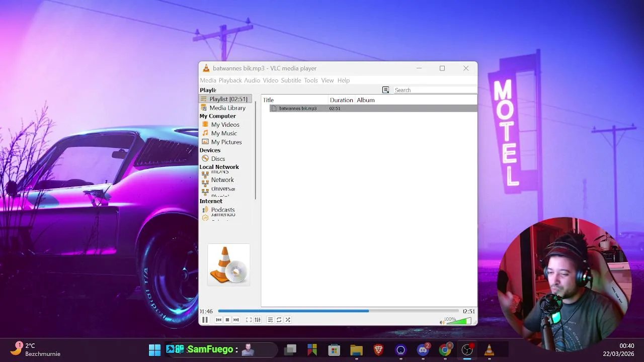Open Windows Start menu
The width and height of the screenshot is (644, 362).
pyautogui.click(x=154, y=349)
